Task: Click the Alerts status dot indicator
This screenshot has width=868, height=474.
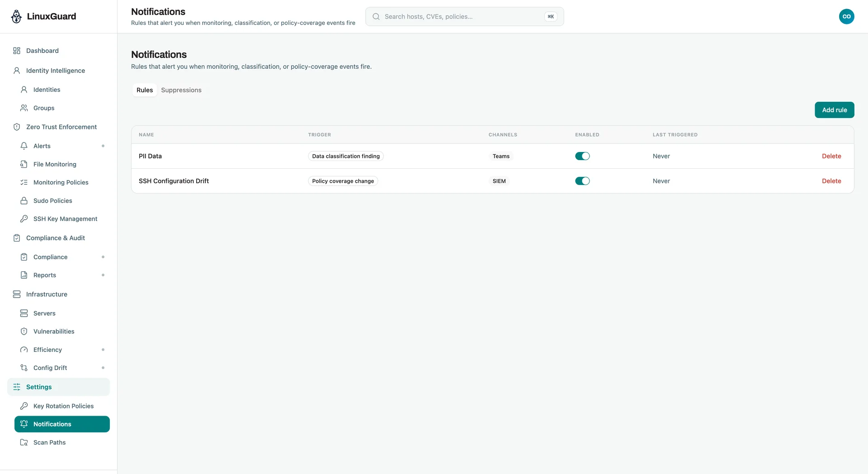Action: tap(103, 146)
